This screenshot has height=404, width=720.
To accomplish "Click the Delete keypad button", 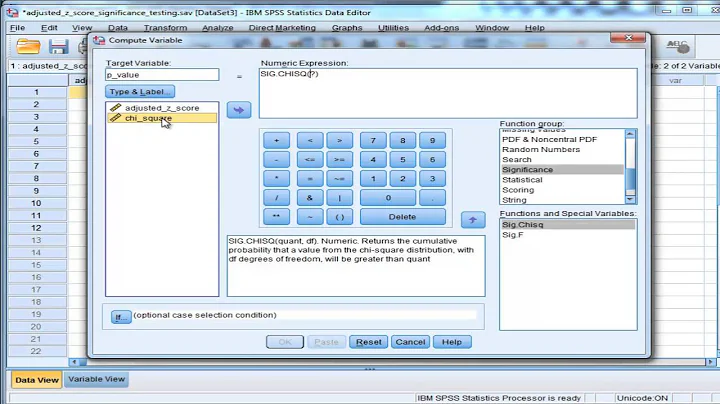I will (403, 217).
